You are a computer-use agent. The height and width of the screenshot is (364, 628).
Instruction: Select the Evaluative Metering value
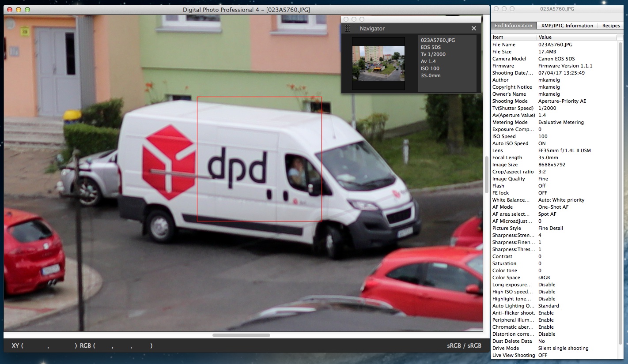coord(561,122)
